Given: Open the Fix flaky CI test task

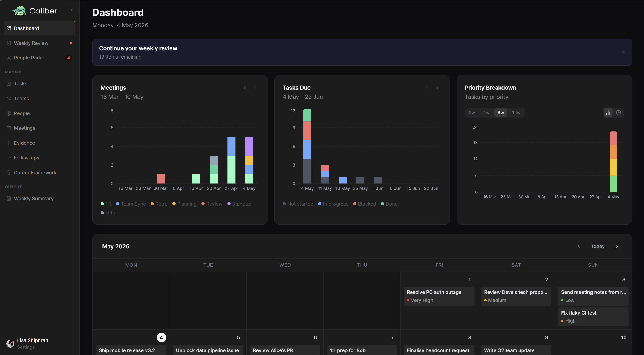Looking at the screenshot, I should (593, 317).
